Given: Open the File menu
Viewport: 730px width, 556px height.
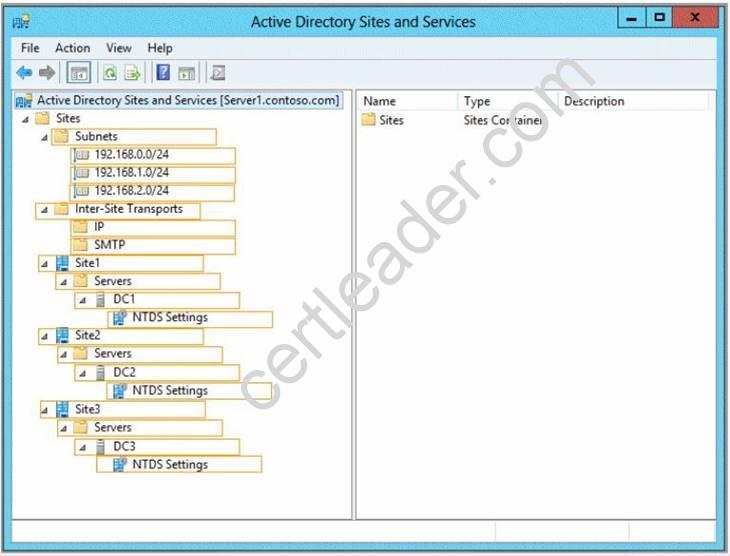Looking at the screenshot, I should pos(30,48).
